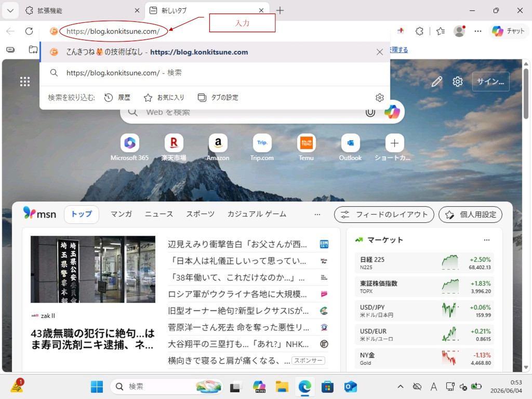This screenshot has height=399, width=532.
Task: Select the ニュース feed tab
Action: (x=159, y=214)
